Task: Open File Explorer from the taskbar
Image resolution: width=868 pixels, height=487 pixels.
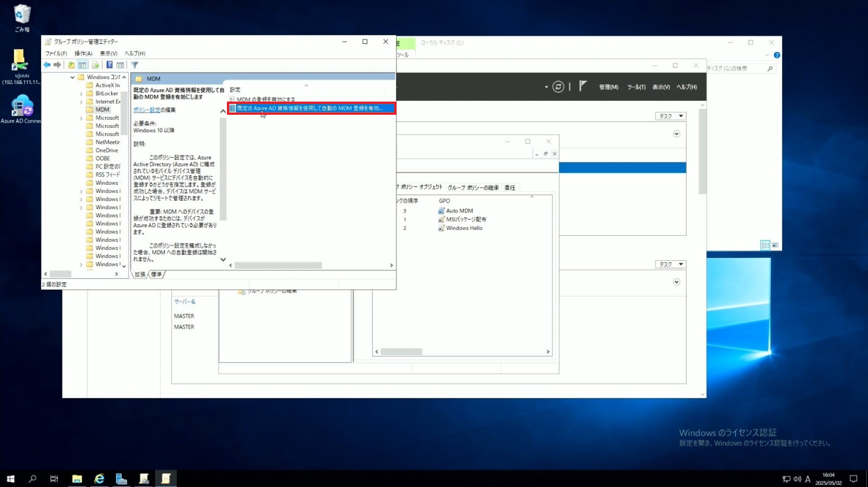Action: [x=77, y=478]
